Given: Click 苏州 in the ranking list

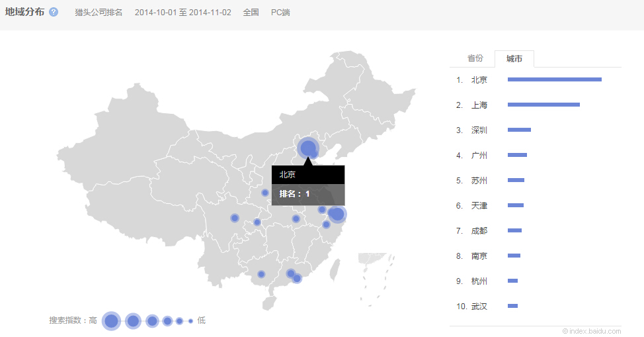Looking at the screenshot, I should [x=479, y=181].
